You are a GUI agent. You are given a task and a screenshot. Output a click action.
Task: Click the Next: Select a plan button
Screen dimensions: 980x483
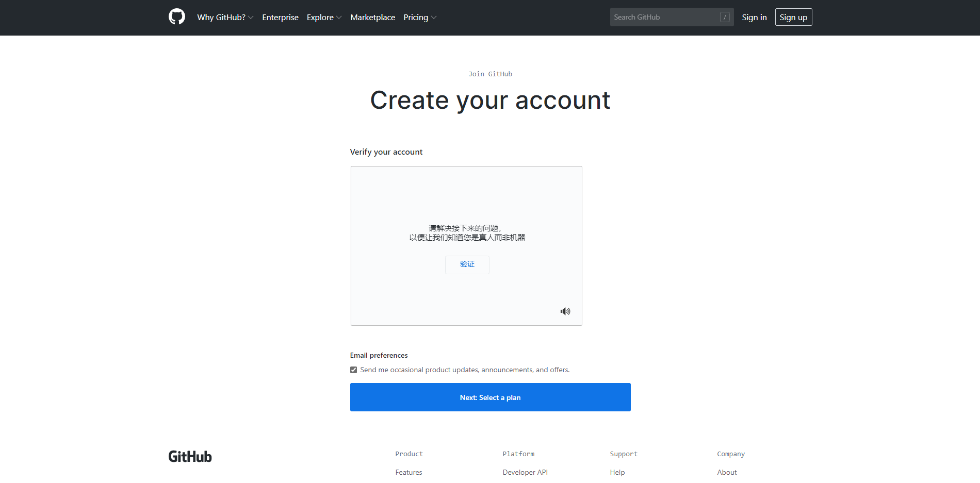491,397
